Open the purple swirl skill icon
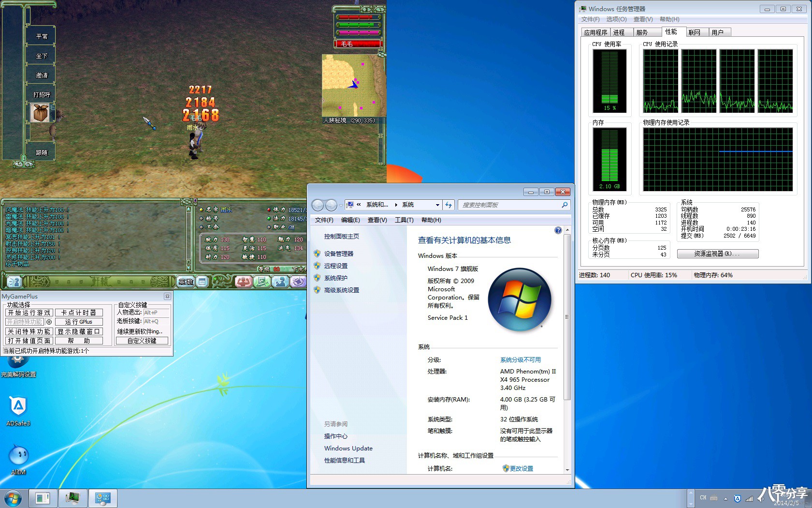This screenshot has width=812, height=508. tap(298, 282)
